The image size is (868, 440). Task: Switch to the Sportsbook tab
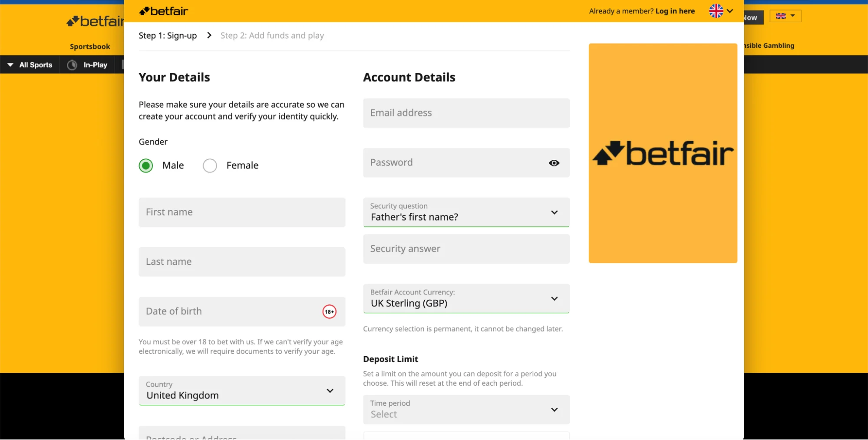point(90,46)
